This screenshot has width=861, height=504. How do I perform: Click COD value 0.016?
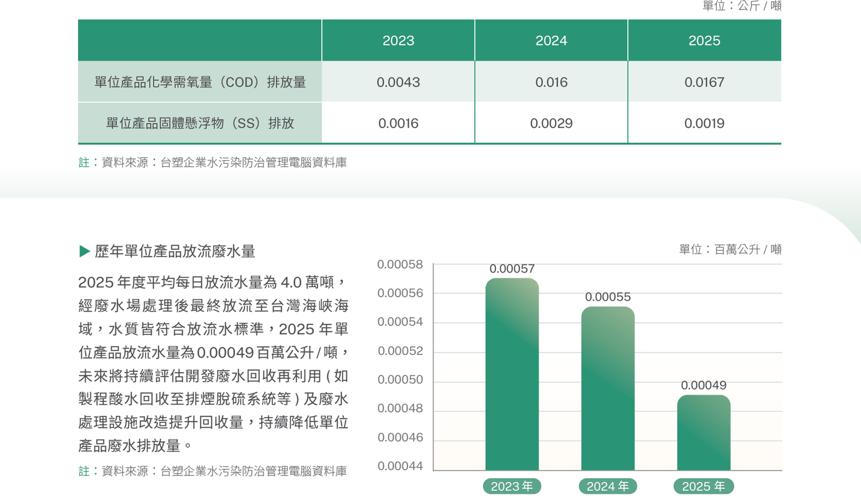(551, 82)
